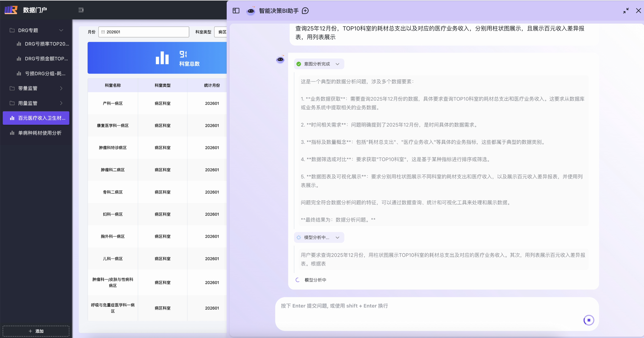Collapse the 模型分析中 section
The height and width of the screenshot is (338, 644).
coord(337,237)
